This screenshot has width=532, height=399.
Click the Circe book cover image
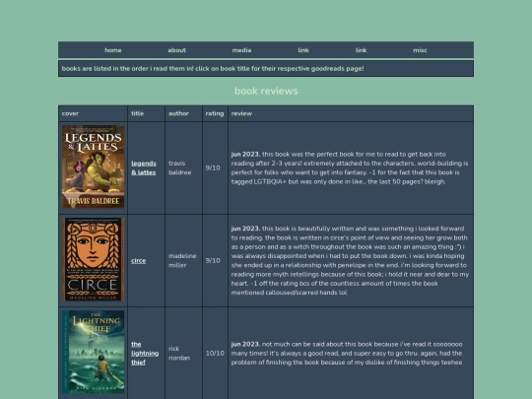point(93,259)
